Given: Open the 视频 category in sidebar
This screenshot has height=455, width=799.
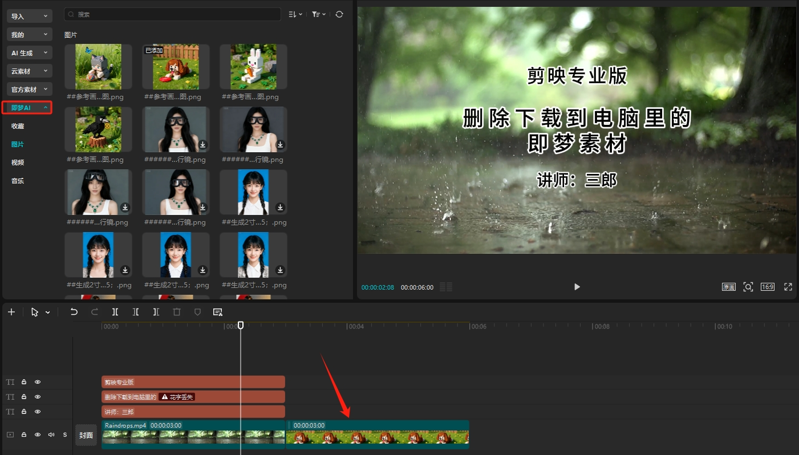Looking at the screenshot, I should pos(18,162).
